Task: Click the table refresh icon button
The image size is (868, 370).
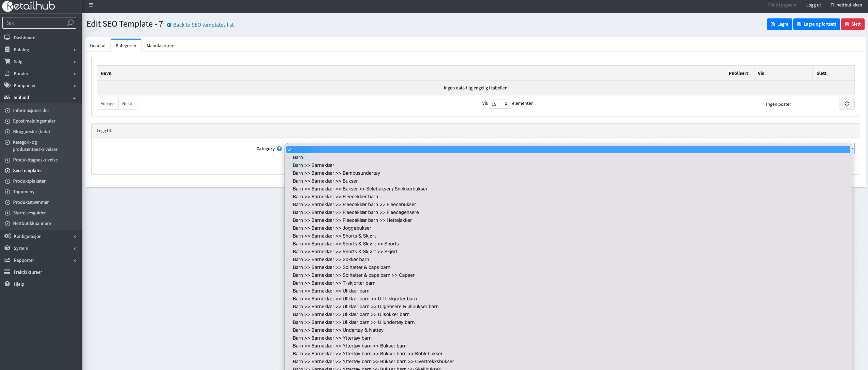Action: 847,104
